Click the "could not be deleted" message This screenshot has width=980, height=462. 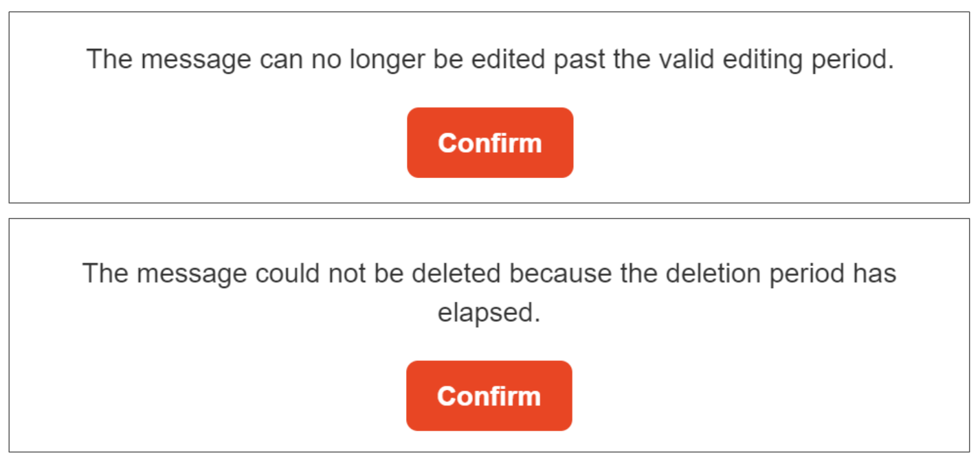pyautogui.click(x=489, y=274)
